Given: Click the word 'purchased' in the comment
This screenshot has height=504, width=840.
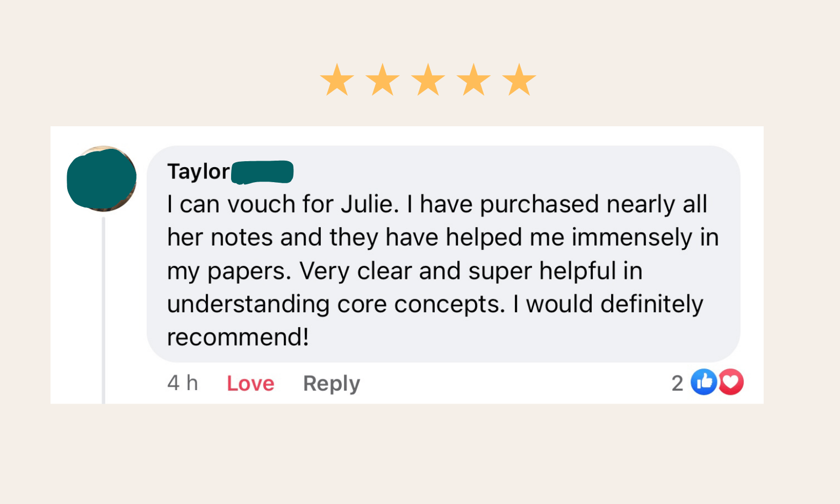Looking at the screenshot, I should coord(539,205).
